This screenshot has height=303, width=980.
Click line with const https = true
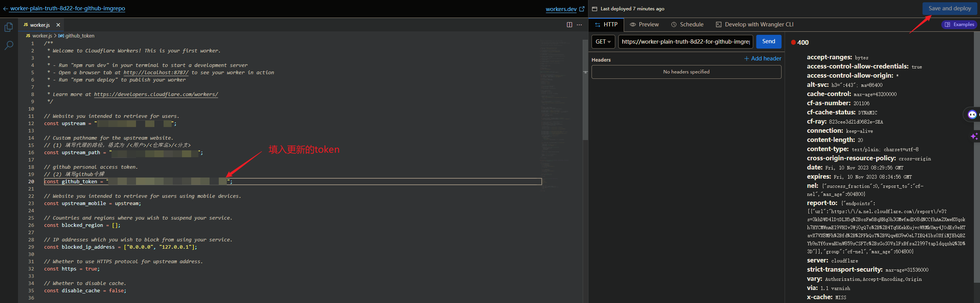tap(72, 269)
